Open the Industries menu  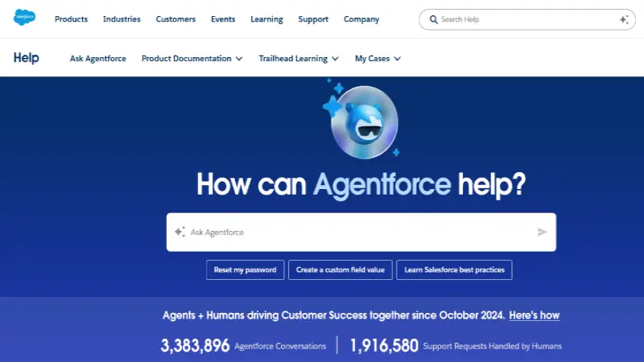click(122, 19)
